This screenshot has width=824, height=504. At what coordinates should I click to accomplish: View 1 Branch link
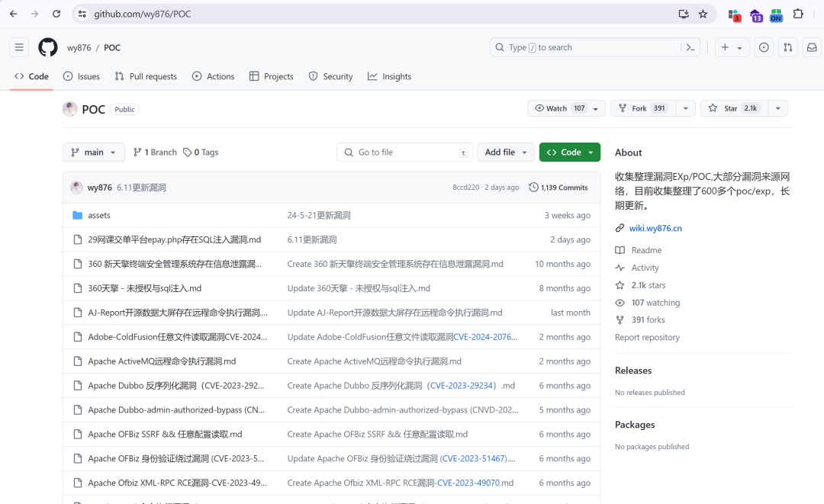(155, 152)
